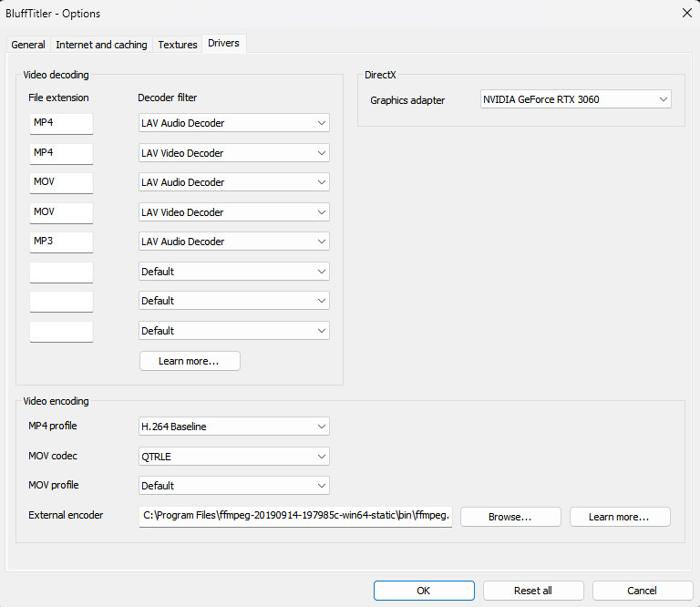700x607 pixels.
Task: Click the 'MOV codec' label
Action: (x=53, y=456)
